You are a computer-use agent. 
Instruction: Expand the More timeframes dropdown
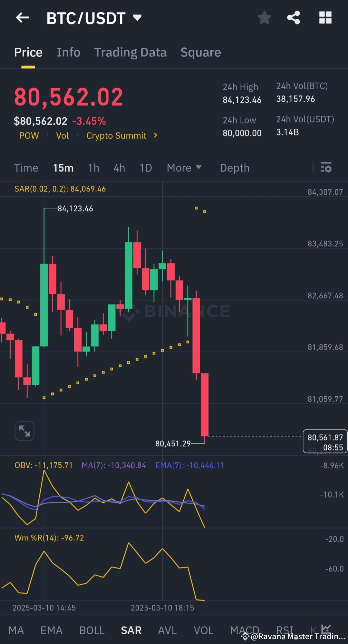click(x=184, y=168)
